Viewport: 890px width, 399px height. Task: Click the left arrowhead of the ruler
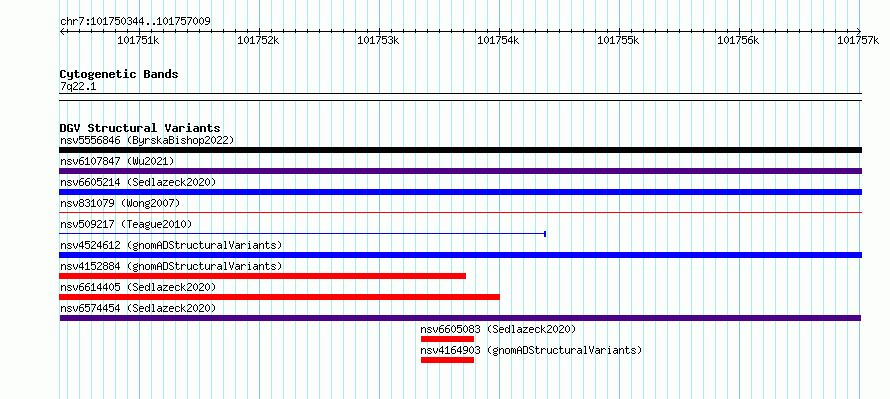coord(62,31)
